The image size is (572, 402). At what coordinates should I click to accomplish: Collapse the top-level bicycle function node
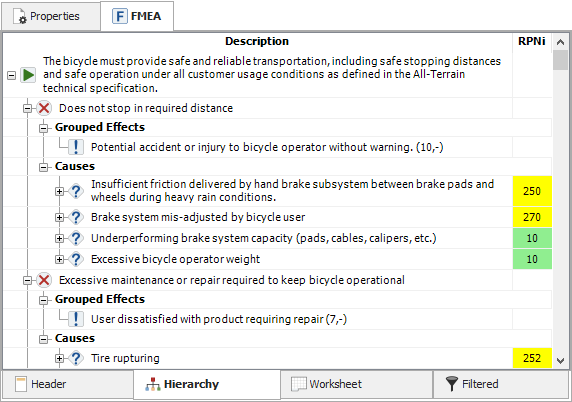pos(12,76)
